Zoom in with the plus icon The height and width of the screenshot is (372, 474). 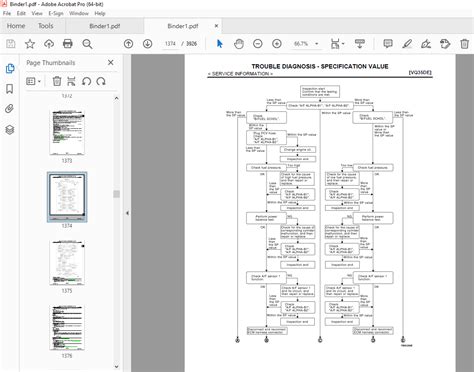point(277,44)
